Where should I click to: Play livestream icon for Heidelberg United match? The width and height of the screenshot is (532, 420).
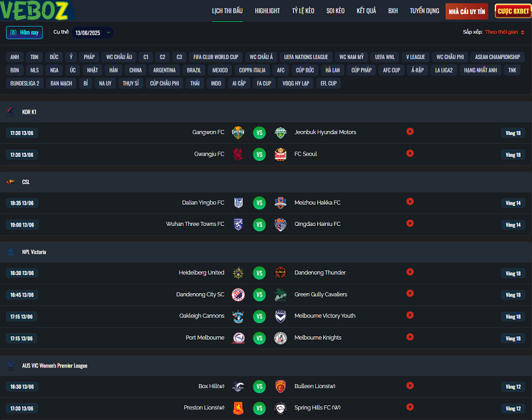pyautogui.click(x=410, y=272)
